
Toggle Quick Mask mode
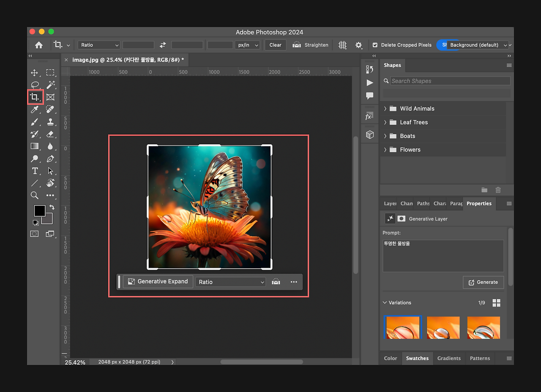click(35, 234)
